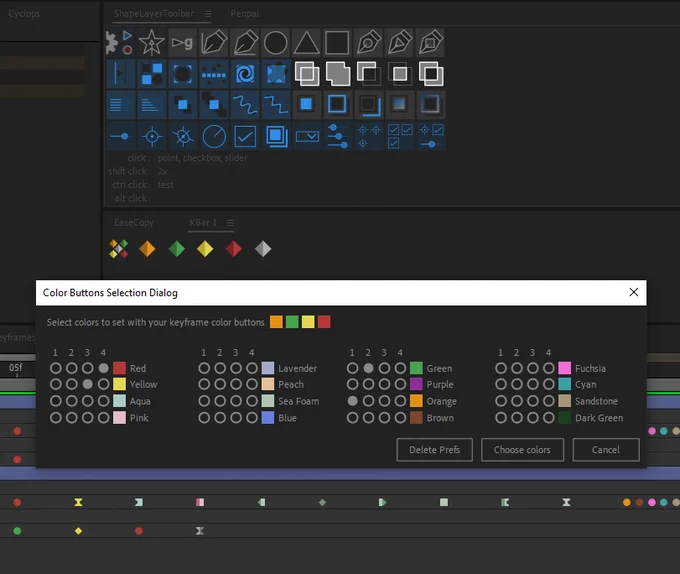This screenshot has width=680, height=574.
Task: Click the Cyan color swatch
Action: 564,384
